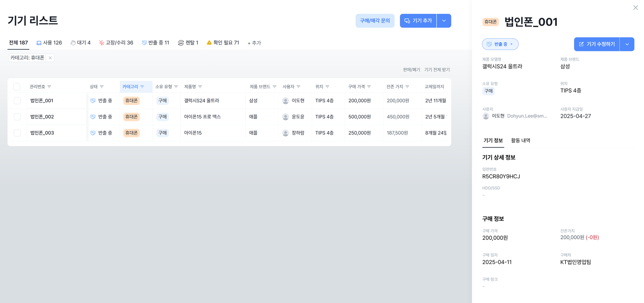Open 기기 정보 tab in detail panel
This screenshot has width=644, height=303.
point(493,141)
